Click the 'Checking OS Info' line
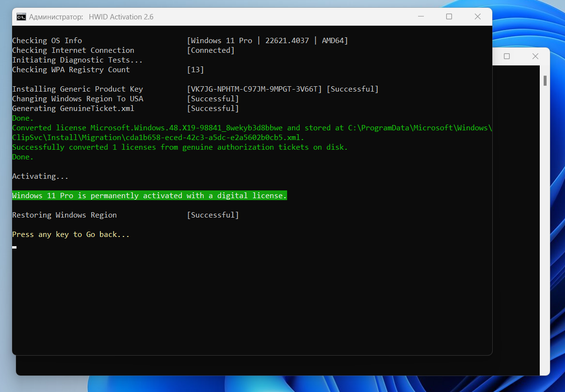The height and width of the screenshot is (392, 565). point(47,41)
